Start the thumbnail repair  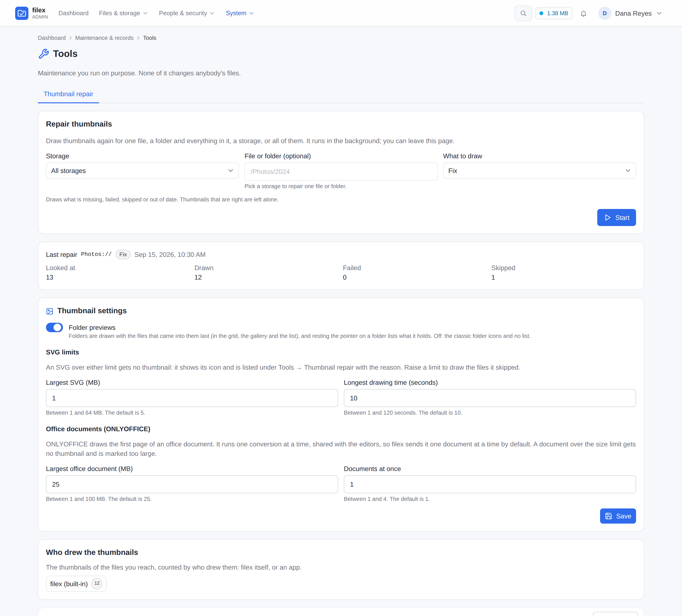coord(616,217)
